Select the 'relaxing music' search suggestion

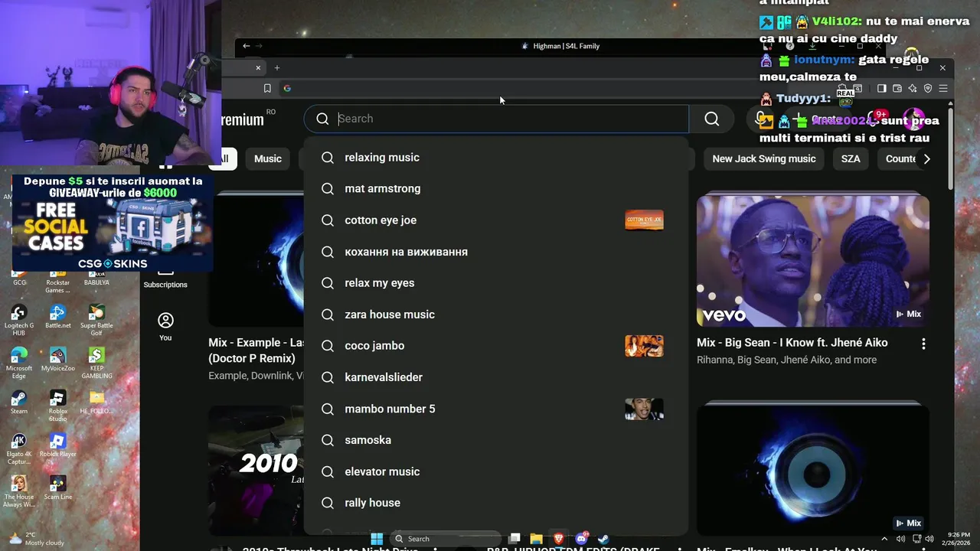[496, 157]
